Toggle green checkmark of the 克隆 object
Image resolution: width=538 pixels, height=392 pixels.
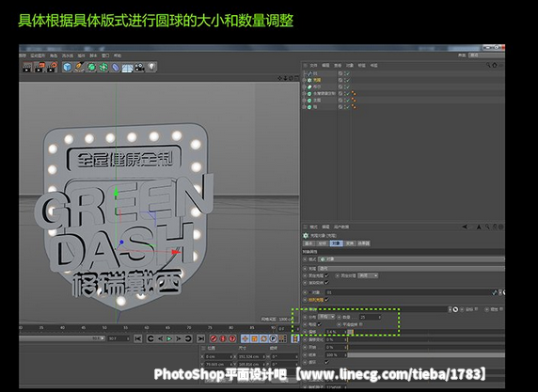tap(348, 80)
